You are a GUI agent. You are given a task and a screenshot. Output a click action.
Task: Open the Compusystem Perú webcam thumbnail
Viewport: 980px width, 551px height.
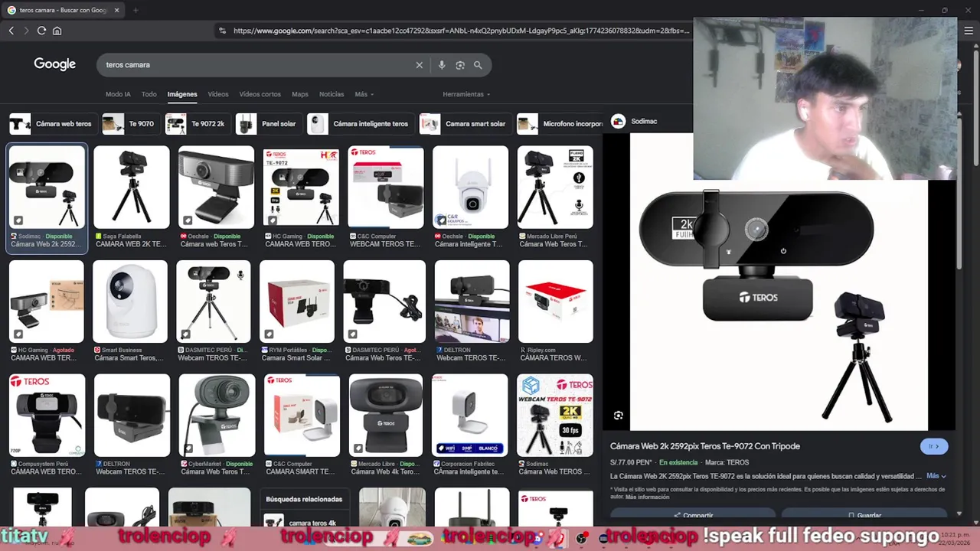coord(47,415)
